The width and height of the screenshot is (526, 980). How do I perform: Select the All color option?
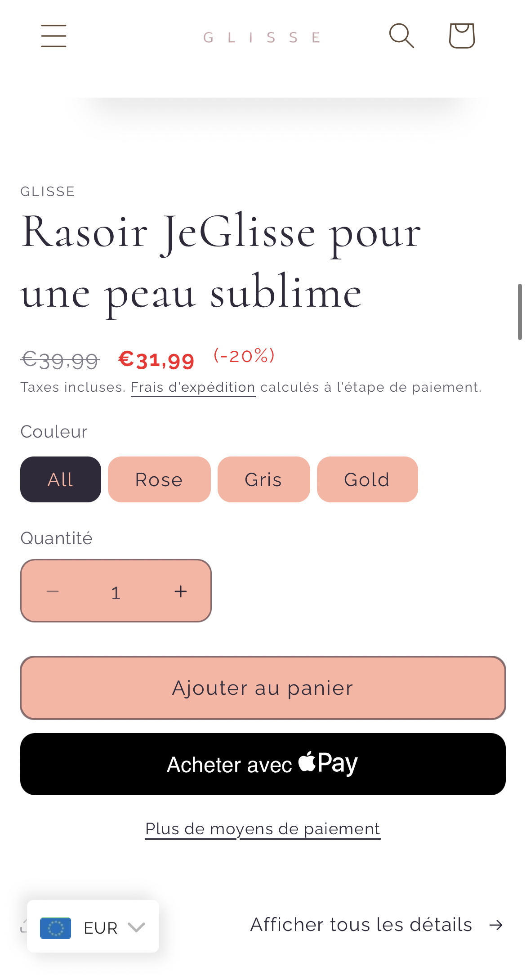61,479
